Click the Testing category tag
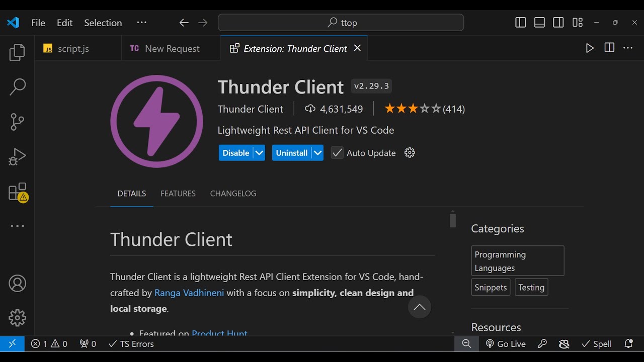This screenshot has height=362, width=644. pos(531,288)
